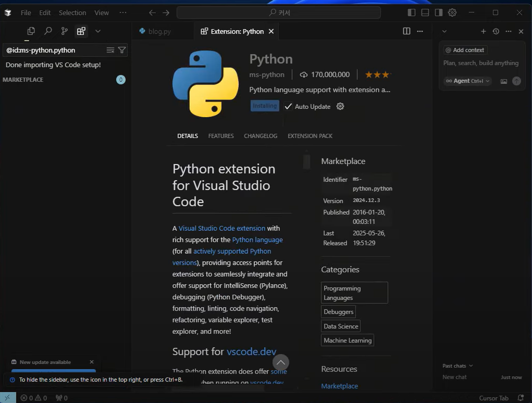Open the star rating reviews

coord(378,74)
